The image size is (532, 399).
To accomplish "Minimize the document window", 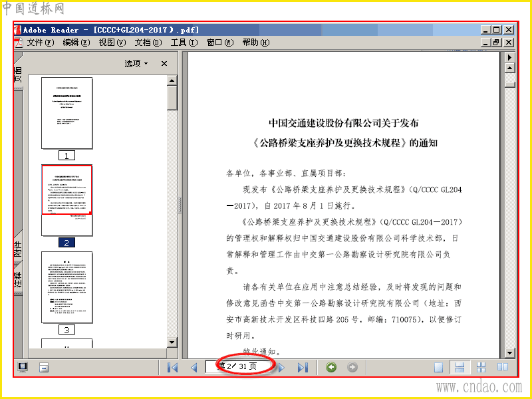I will 486,43.
